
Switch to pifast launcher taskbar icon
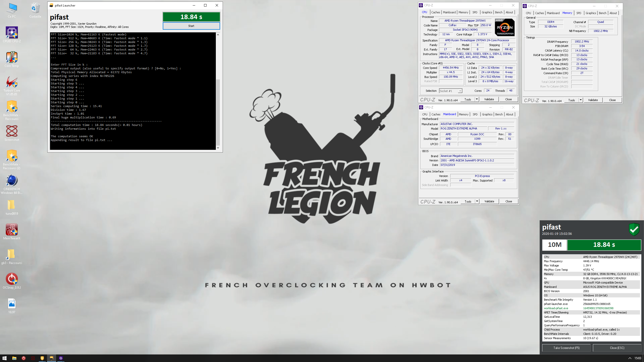[52, 358]
